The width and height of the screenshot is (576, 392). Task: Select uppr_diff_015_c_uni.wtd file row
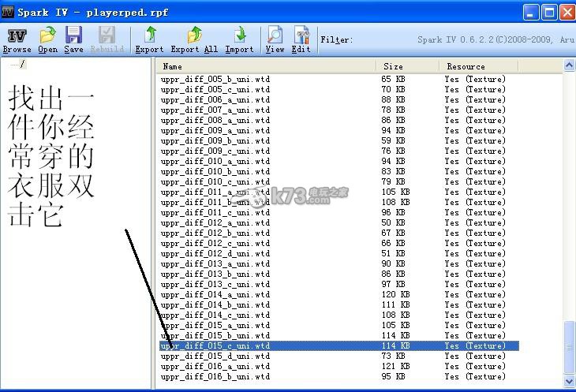215,345
